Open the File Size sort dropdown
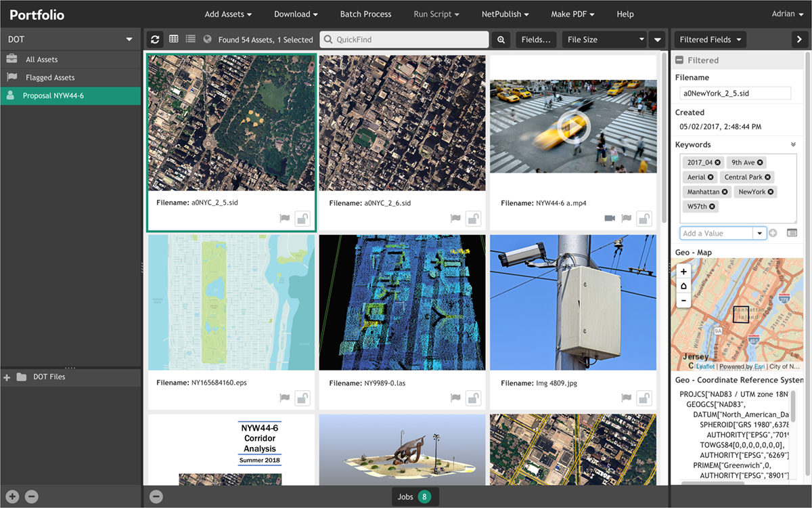Viewport: 812px width, 508px height. 604,39
